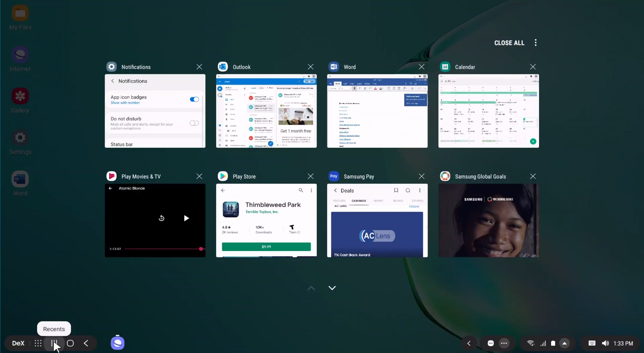Go back in Notifications settings
This screenshot has width=644, height=353.
point(112,81)
